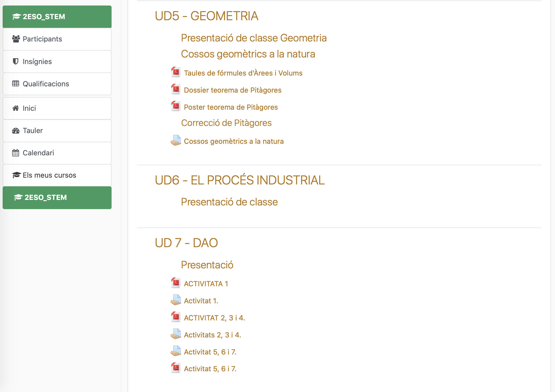Open Qualificacions gradebook
Image resolution: width=555 pixels, height=392 pixels.
(46, 84)
